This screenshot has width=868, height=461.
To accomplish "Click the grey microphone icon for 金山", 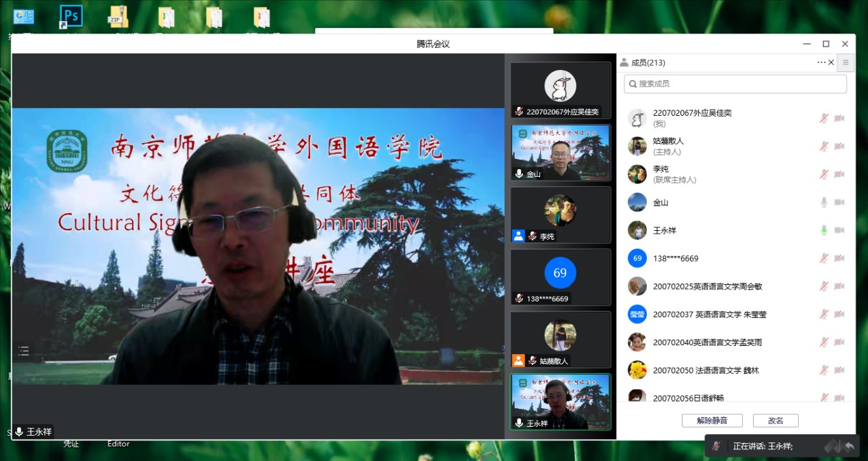I will pos(824,203).
